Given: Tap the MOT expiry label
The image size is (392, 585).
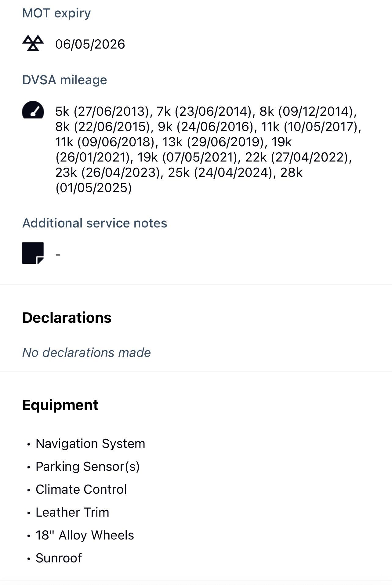Looking at the screenshot, I should 56,13.
